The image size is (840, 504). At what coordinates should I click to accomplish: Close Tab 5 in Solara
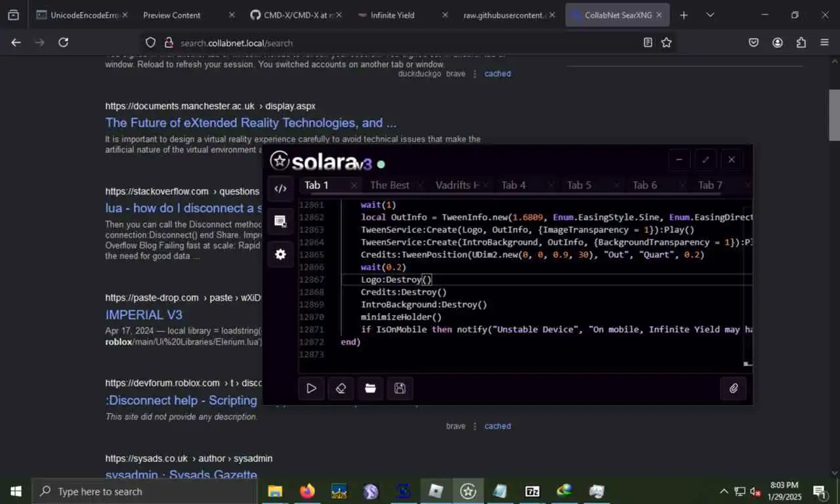coord(617,186)
